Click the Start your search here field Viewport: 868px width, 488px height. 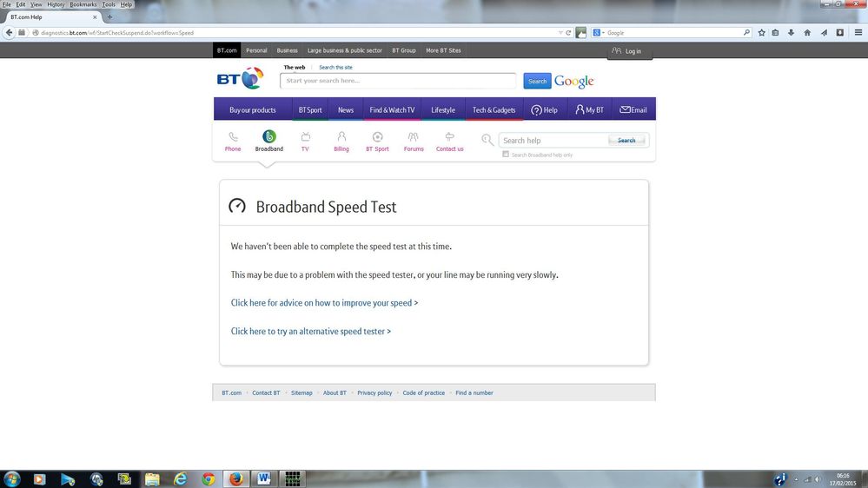coord(398,81)
